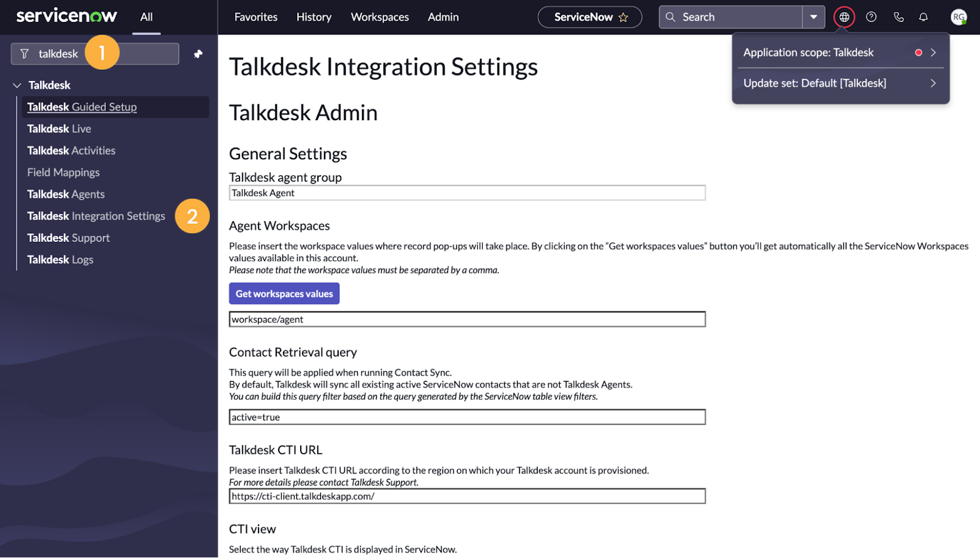
Task: Click the filter icon in navigator search
Action: 24,53
